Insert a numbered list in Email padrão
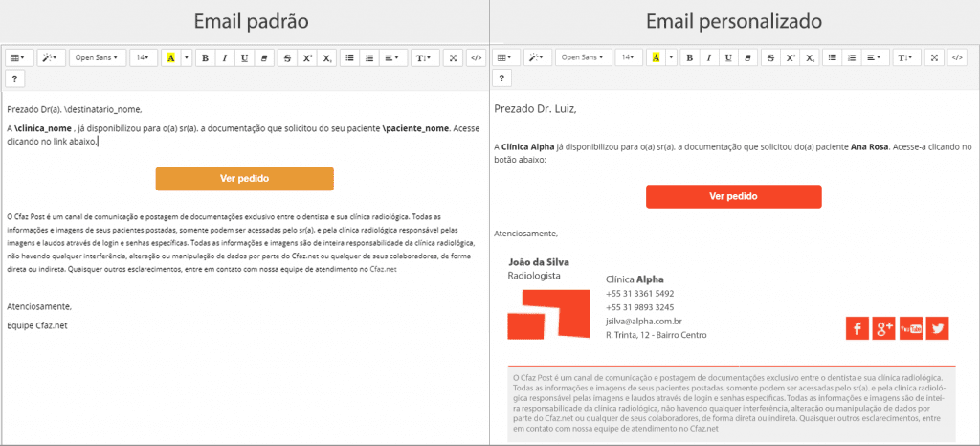Image resolution: width=980 pixels, height=446 pixels. tap(369, 57)
